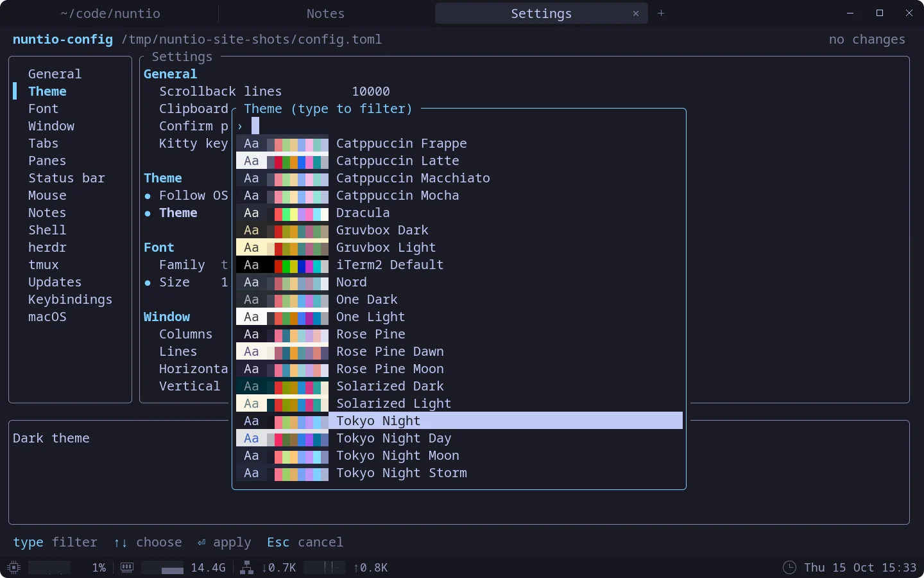The image size is (924, 578).
Task: Click the Esc cancel hint
Action: tap(305, 542)
